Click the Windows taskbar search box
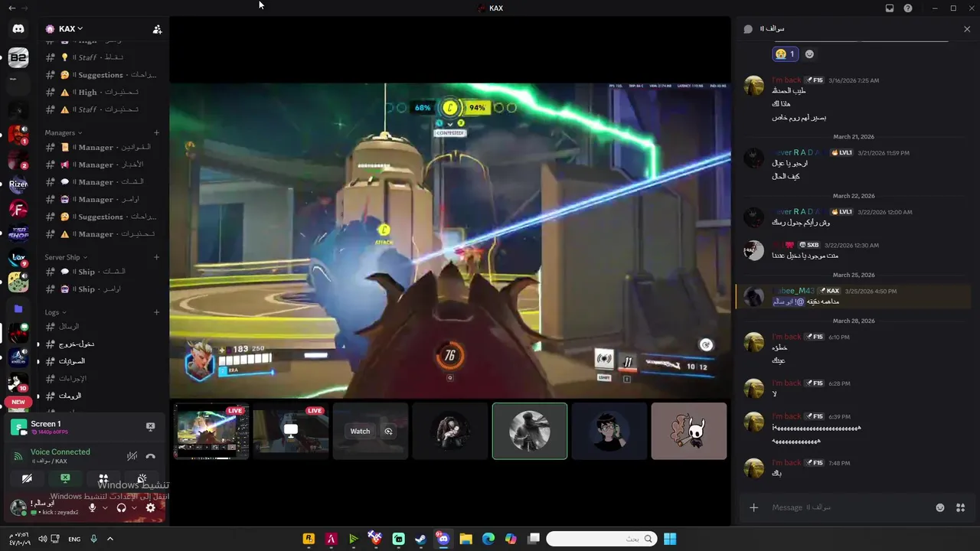 [602, 539]
